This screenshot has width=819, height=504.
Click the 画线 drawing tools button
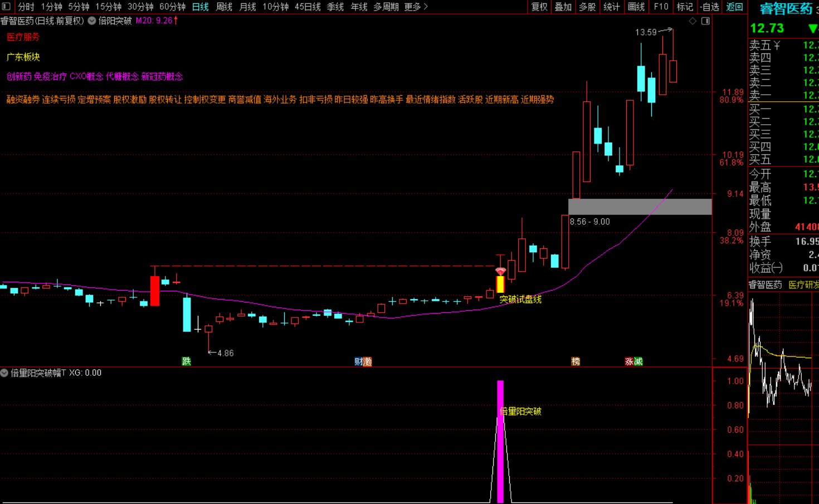click(x=636, y=7)
